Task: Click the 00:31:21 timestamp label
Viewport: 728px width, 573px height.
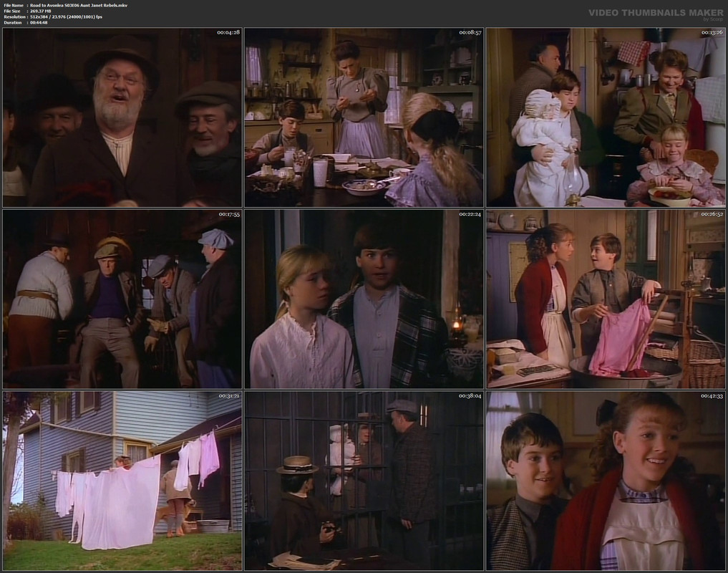Action: pyautogui.click(x=228, y=396)
